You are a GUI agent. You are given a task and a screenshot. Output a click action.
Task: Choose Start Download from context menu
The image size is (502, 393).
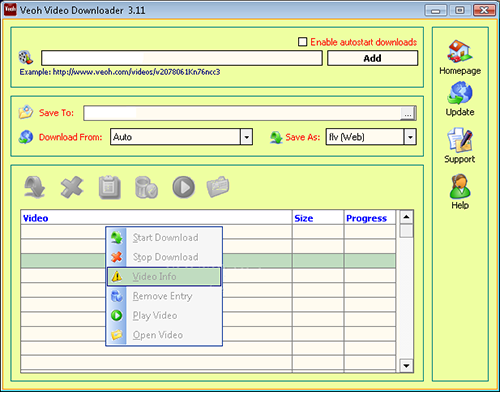tap(164, 238)
